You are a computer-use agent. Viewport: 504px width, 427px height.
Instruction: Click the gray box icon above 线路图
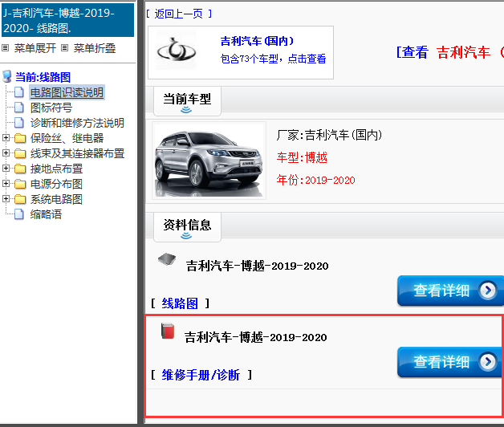(x=167, y=259)
